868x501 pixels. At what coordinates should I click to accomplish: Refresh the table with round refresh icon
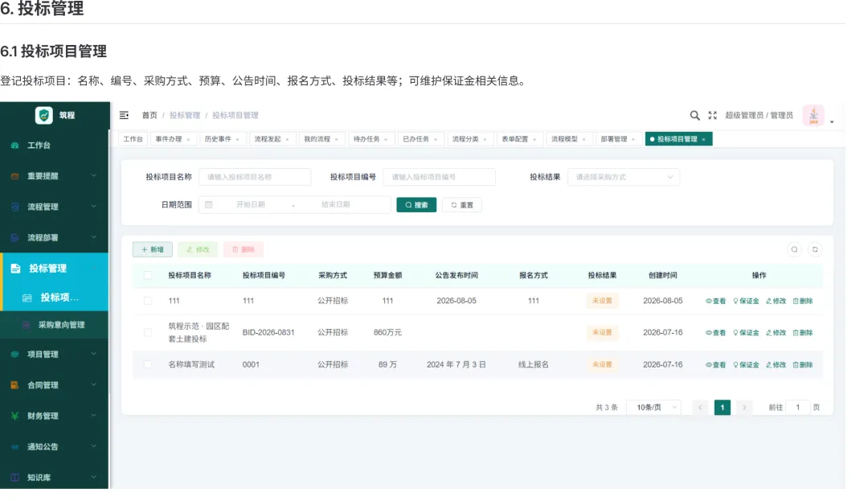tap(815, 249)
